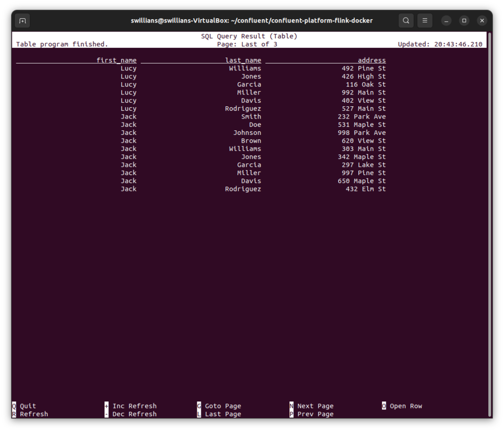The height and width of the screenshot is (431, 504).
Task: Close the terminal window
Action: pyautogui.click(x=482, y=21)
